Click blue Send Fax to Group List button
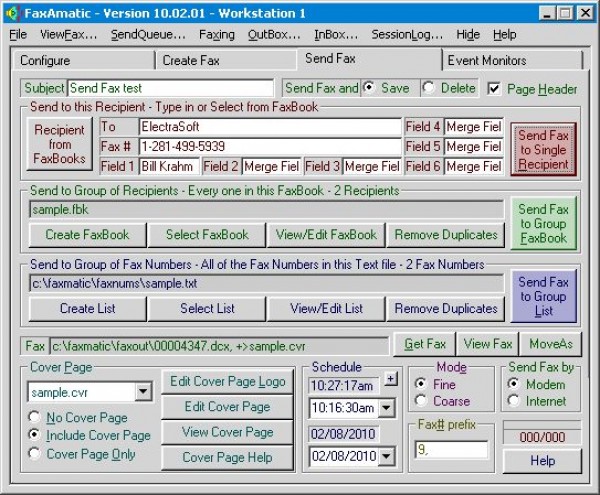600x495 pixels. coord(545,297)
